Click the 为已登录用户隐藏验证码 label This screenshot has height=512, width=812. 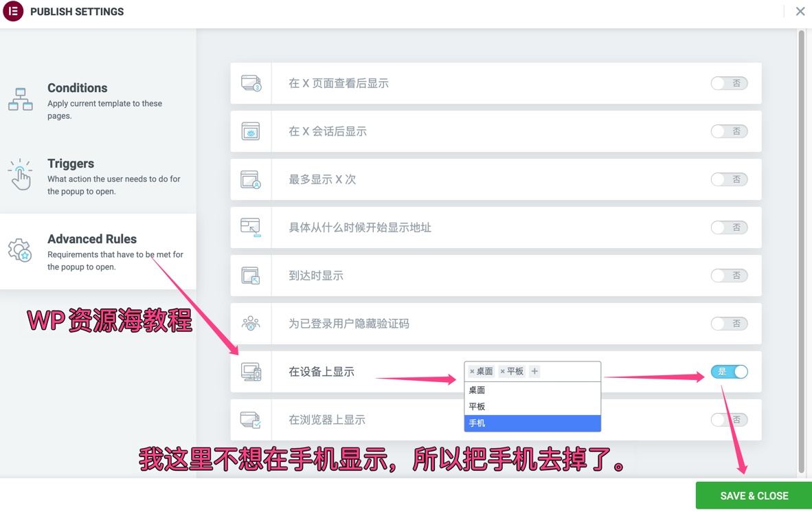click(349, 324)
